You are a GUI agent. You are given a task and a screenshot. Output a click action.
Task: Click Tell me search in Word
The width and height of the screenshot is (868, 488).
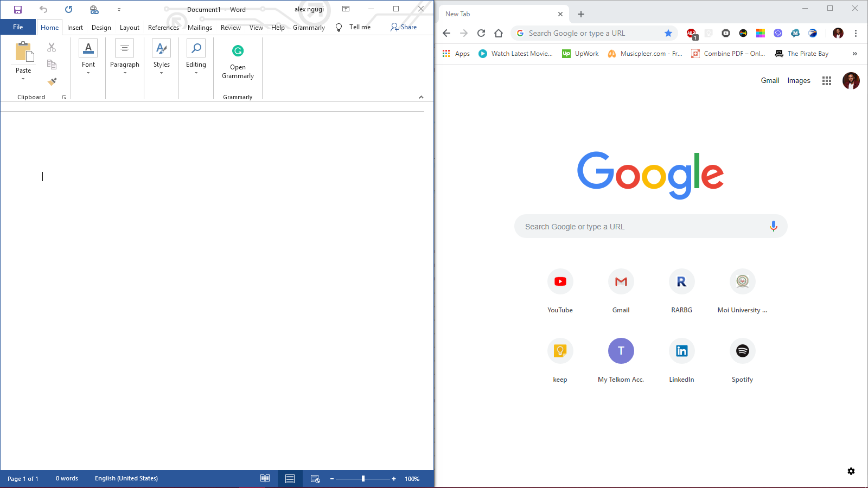coord(354,27)
